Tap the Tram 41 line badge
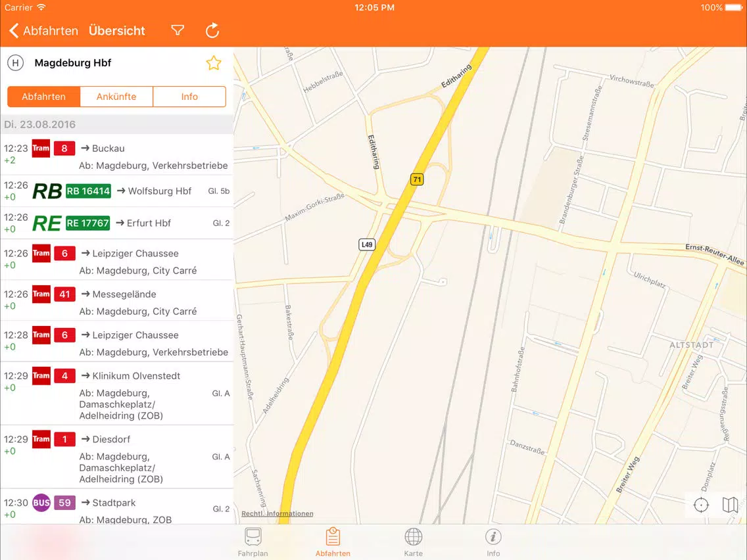This screenshot has height=560, width=747. (64, 294)
